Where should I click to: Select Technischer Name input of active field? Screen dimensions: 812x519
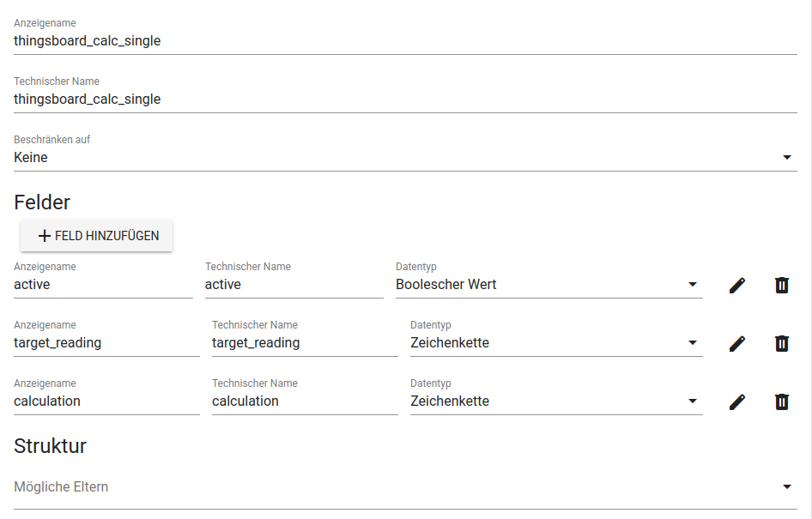pos(294,285)
